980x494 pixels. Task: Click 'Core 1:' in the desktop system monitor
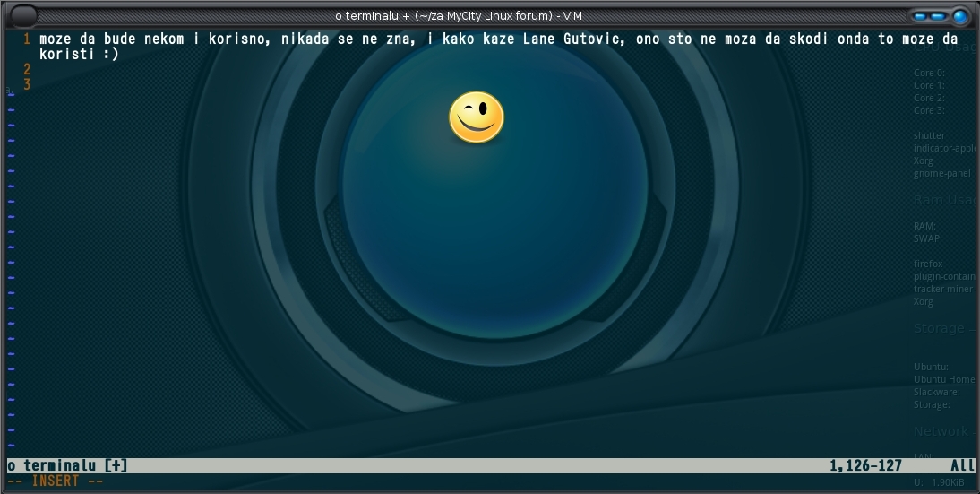[929, 85]
